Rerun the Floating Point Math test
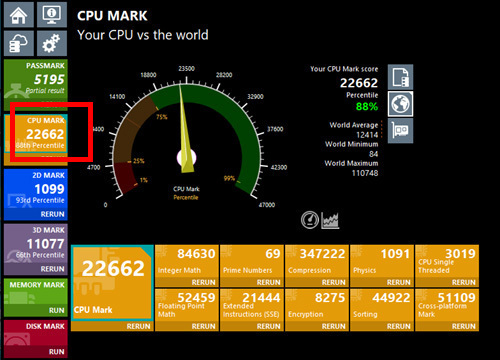The height and width of the screenshot is (360, 500). [x=203, y=327]
